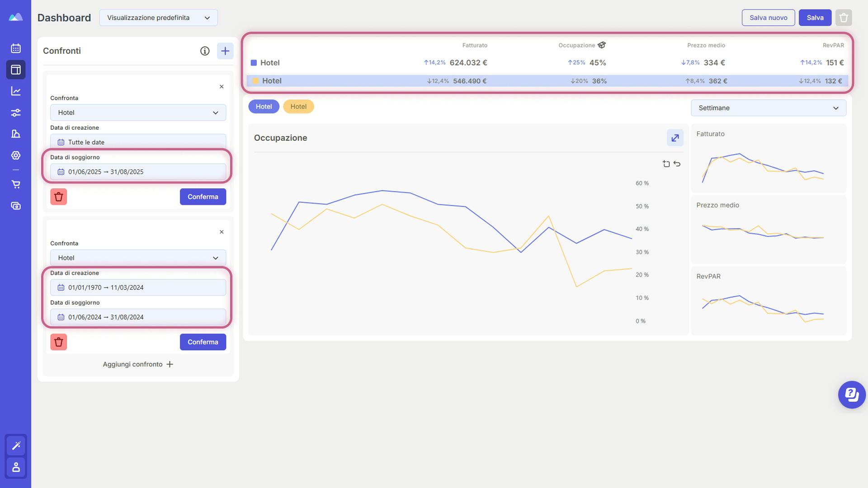Close the second comparison card
The height and width of the screenshot is (488, 868).
(222, 232)
